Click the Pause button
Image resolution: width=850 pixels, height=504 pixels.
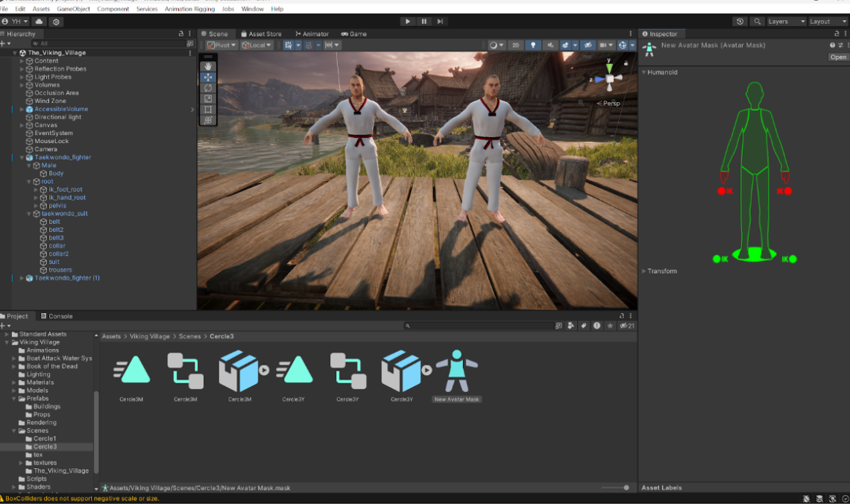424,22
